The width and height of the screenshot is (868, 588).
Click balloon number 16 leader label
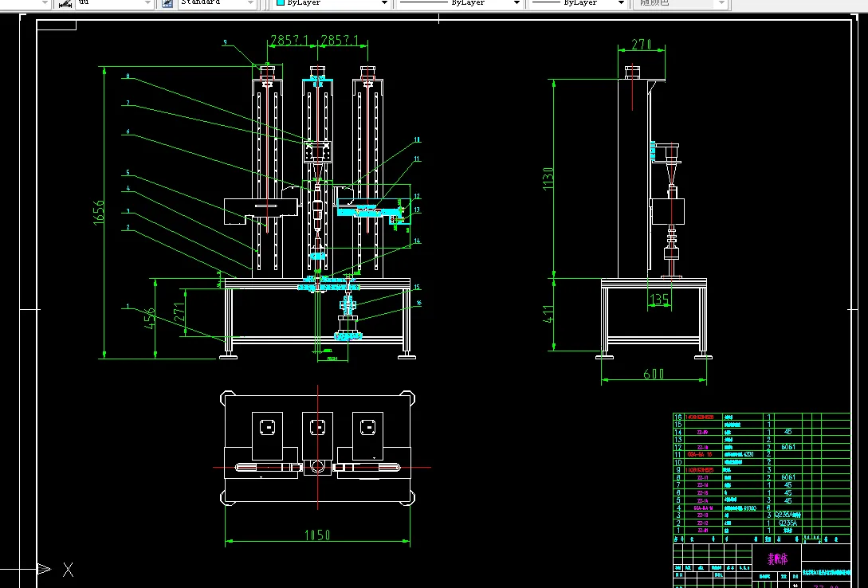418,303
